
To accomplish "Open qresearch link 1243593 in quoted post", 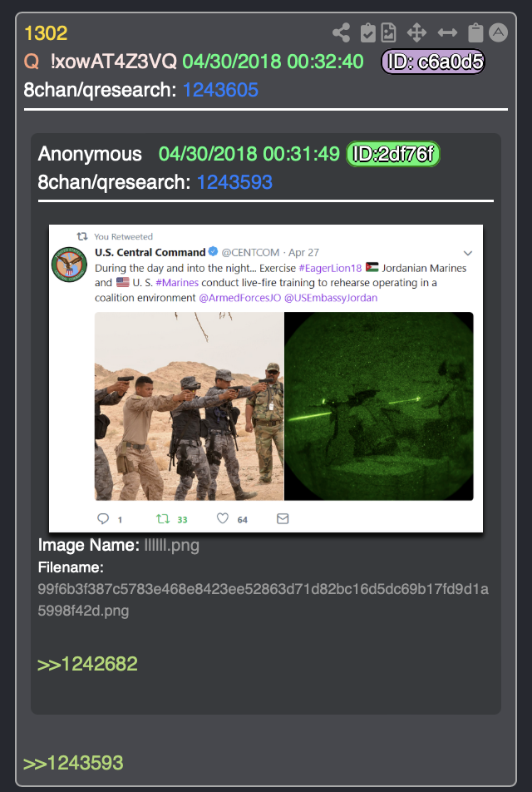I will point(234,182).
